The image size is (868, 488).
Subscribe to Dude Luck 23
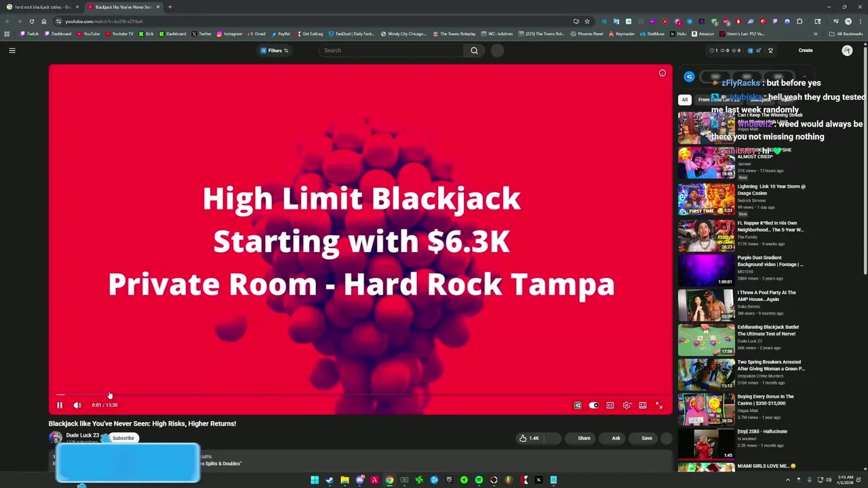coord(123,439)
